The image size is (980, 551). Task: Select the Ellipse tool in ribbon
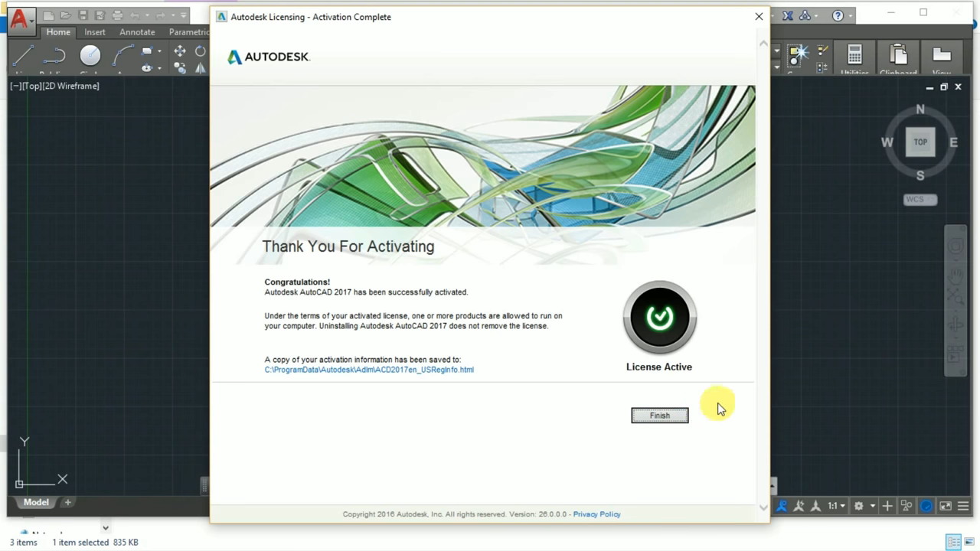pyautogui.click(x=147, y=67)
